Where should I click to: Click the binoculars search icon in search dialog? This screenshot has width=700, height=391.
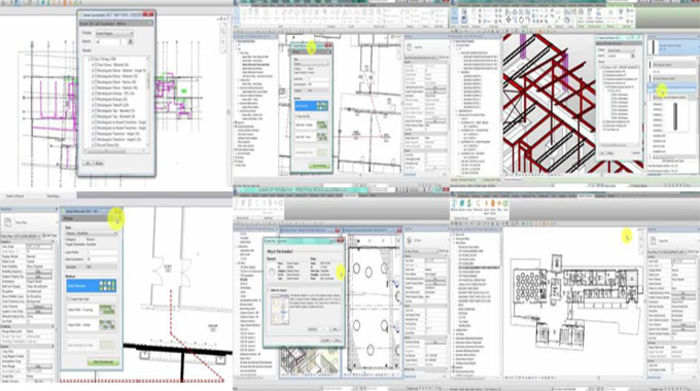(x=130, y=42)
